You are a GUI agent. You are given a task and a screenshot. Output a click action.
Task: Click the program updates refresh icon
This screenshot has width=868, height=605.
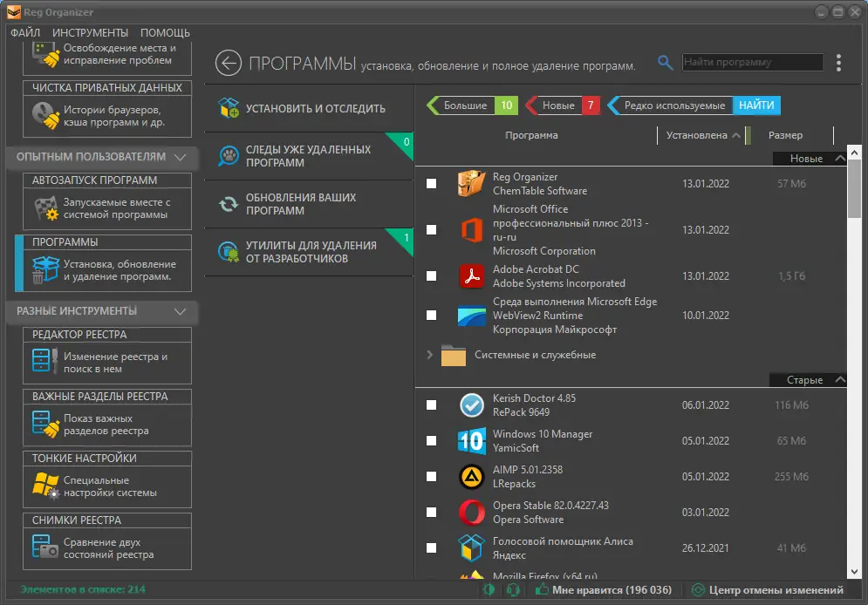[x=229, y=204]
